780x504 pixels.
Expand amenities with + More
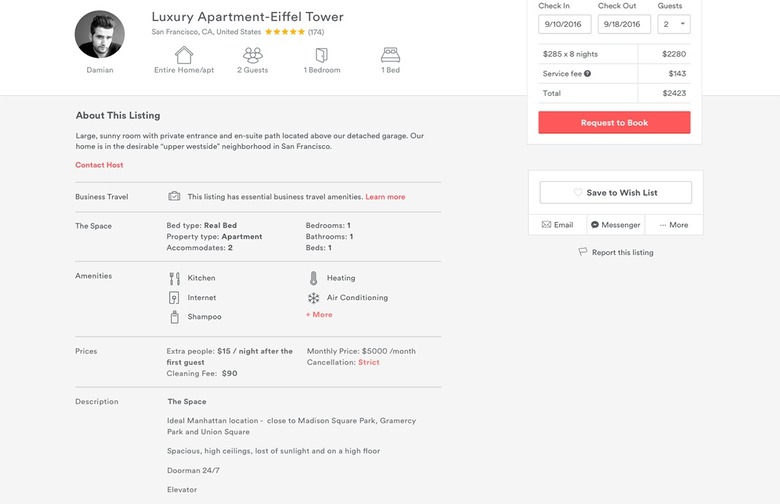[x=319, y=315]
